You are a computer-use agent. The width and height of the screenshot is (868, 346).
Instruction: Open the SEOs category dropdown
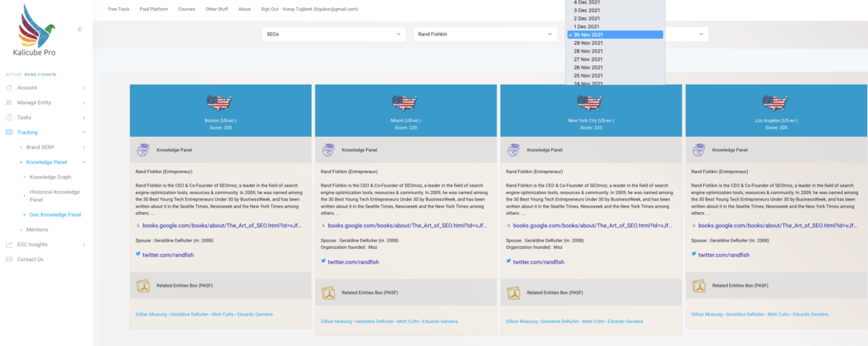(x=333, y=34)
